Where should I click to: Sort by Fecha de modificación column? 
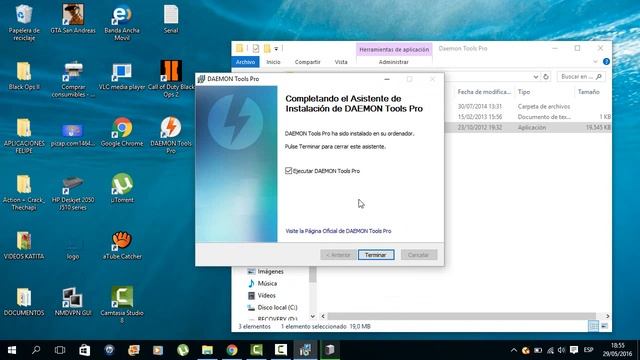484,92
